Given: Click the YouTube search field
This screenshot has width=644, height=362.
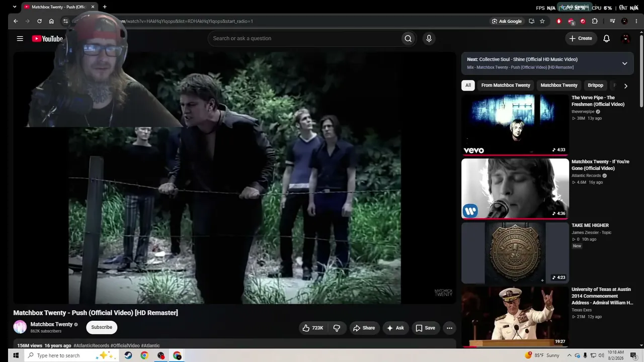Looking at the screenshot, I should coord(304,39).
